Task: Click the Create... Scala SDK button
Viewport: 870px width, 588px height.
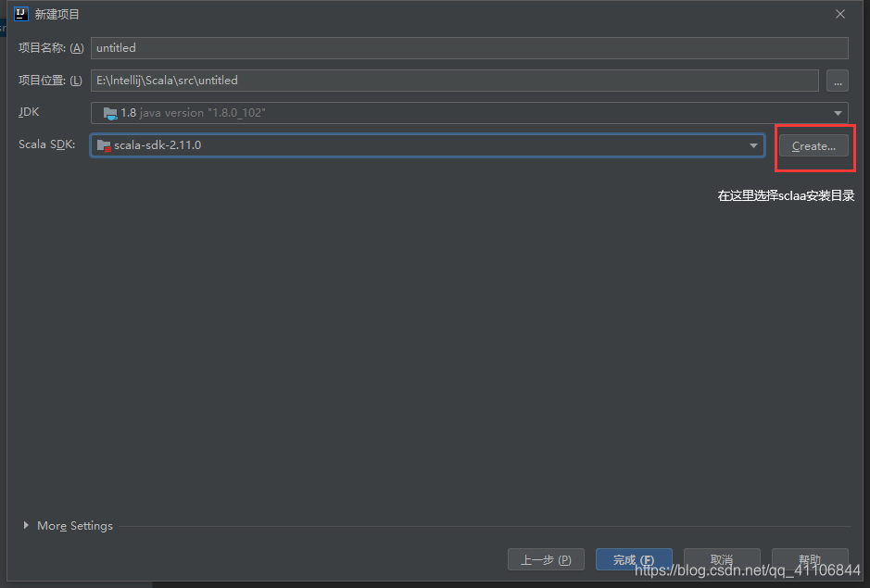Action: coord(813,146)
